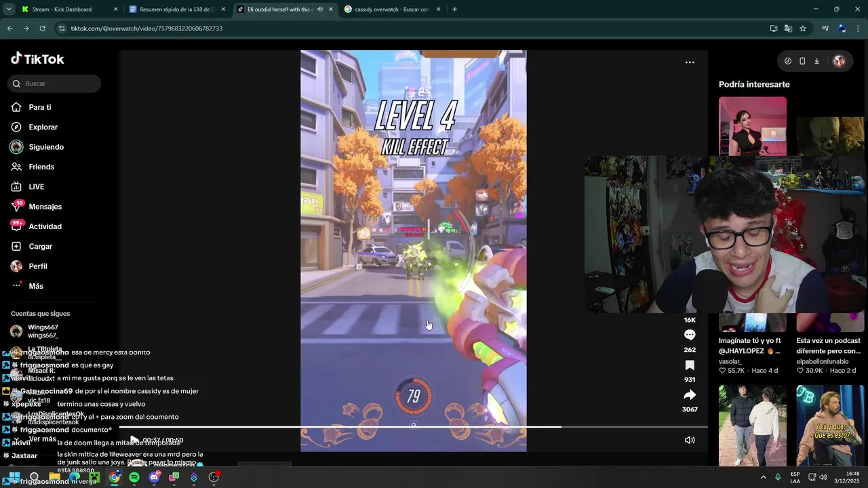This screenshot has width=868, height=488.
Task: Open the first suggested video thumbnail
Action: click(753, 126)
